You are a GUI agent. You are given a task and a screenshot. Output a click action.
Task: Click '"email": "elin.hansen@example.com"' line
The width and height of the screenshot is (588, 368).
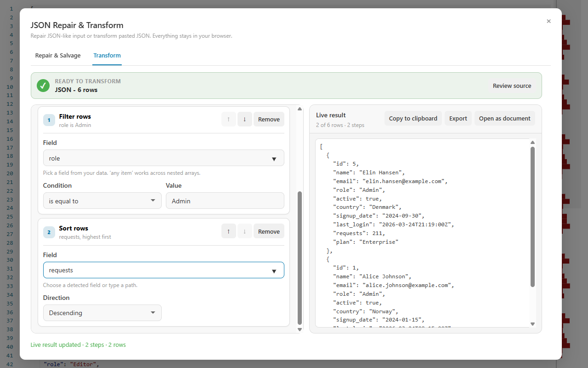point(390,181)
